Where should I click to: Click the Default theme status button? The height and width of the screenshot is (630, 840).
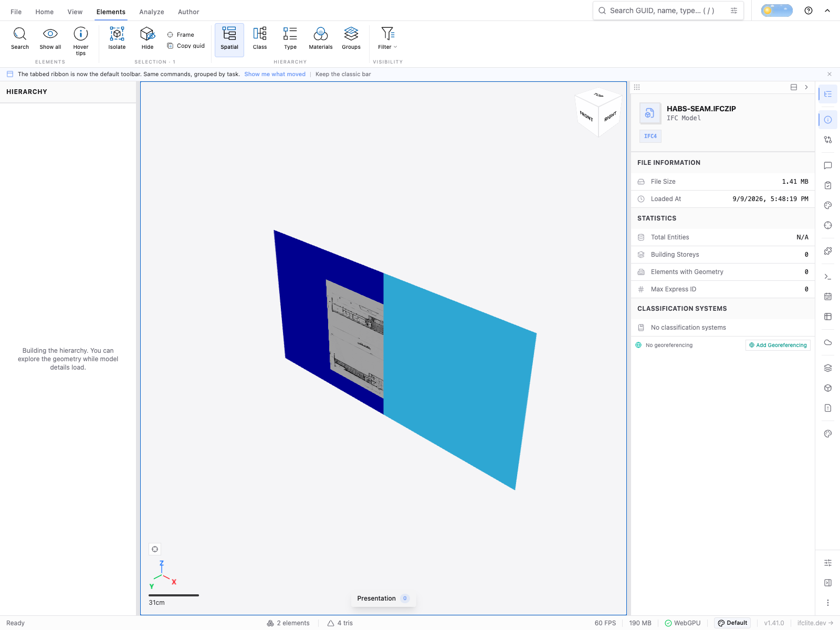pyautogui.click(x=732, y=623)
